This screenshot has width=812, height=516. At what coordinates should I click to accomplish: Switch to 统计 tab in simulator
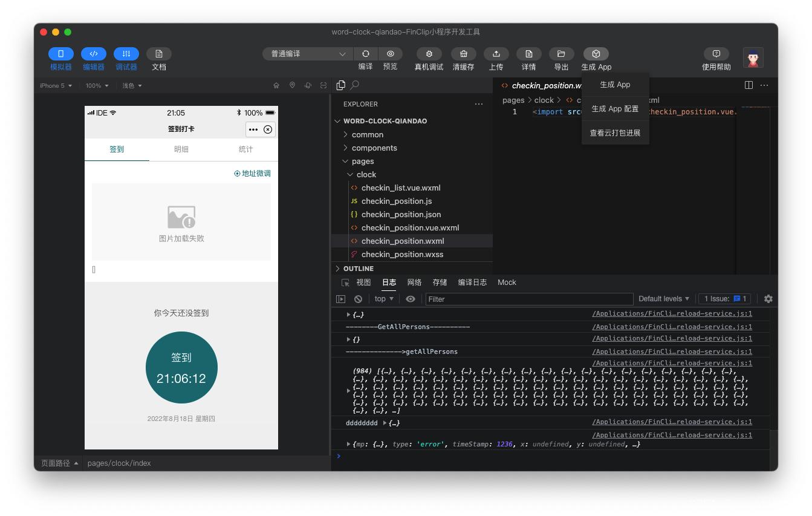(x=245, y=149)
